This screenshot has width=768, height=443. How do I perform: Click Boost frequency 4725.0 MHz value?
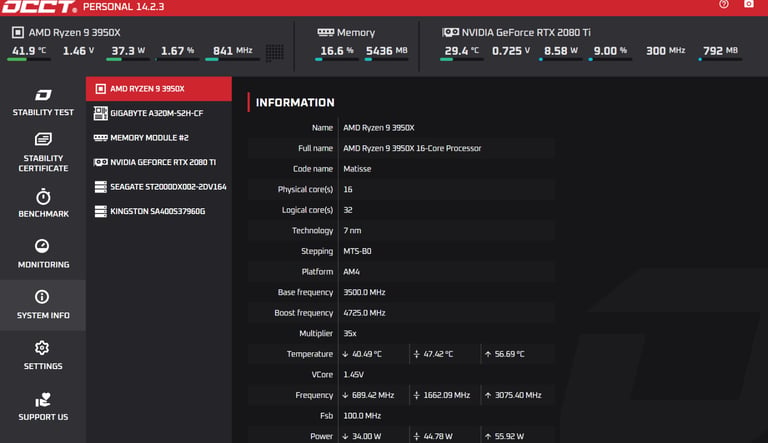click(x=364, y=313)
